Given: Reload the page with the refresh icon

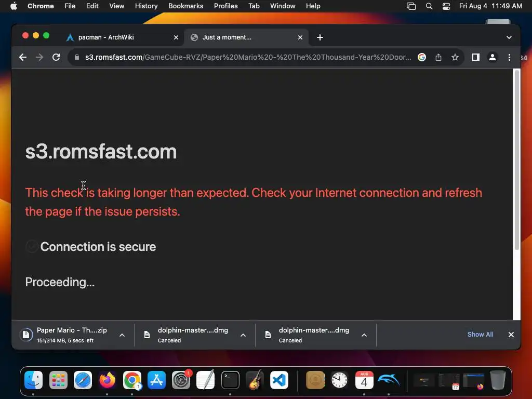Looking at the screenshot, I should (x=56, y=57).
